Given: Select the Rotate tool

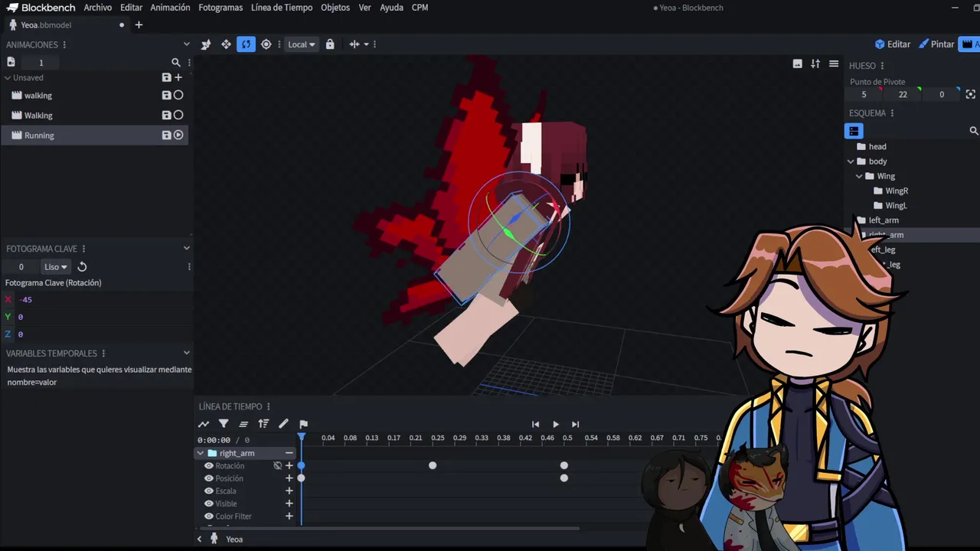Looking at the screenshot, I should coord(246,44).
